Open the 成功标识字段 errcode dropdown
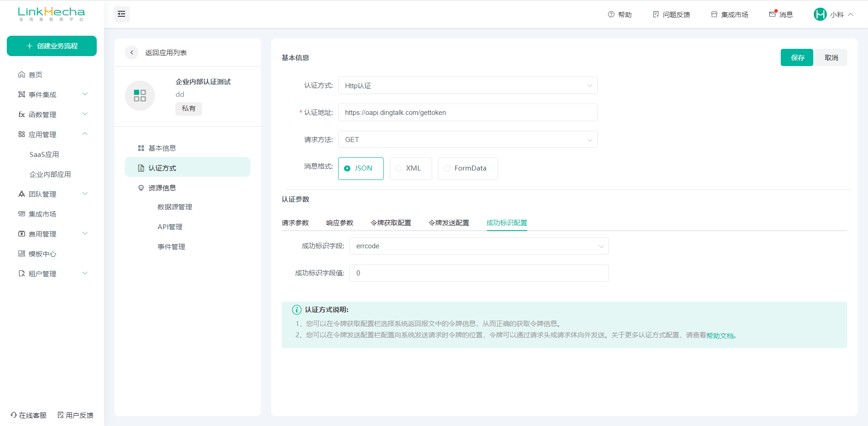The height and width of the screenshot is (426, 868). 479,246
